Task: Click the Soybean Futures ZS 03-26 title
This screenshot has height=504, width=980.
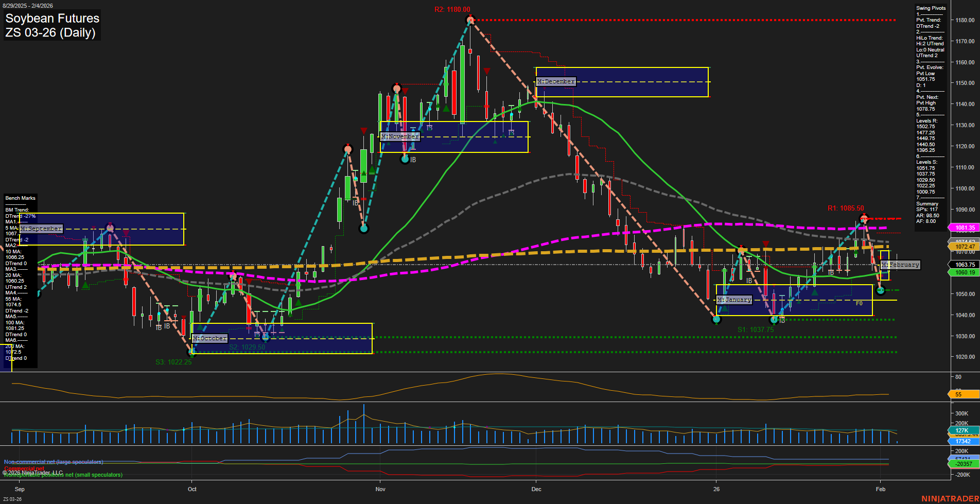Action: (x=51, y=25)
